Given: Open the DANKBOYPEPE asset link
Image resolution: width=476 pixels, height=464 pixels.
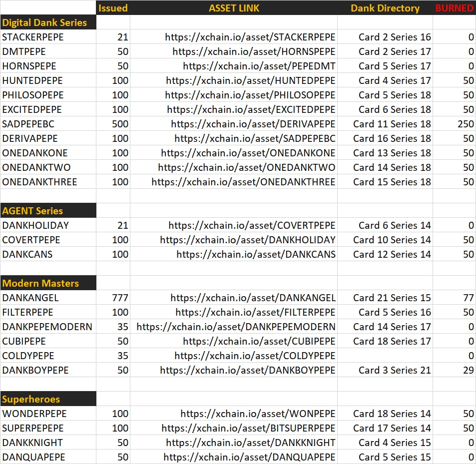Looking at the screenshot, I should [248, 370].
